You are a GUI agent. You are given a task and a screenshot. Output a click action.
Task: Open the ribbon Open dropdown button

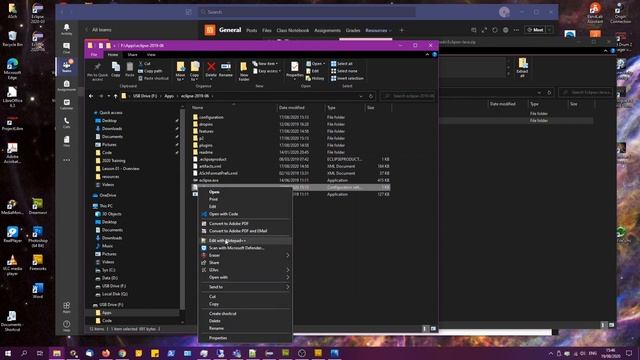(x=316, y=64)
